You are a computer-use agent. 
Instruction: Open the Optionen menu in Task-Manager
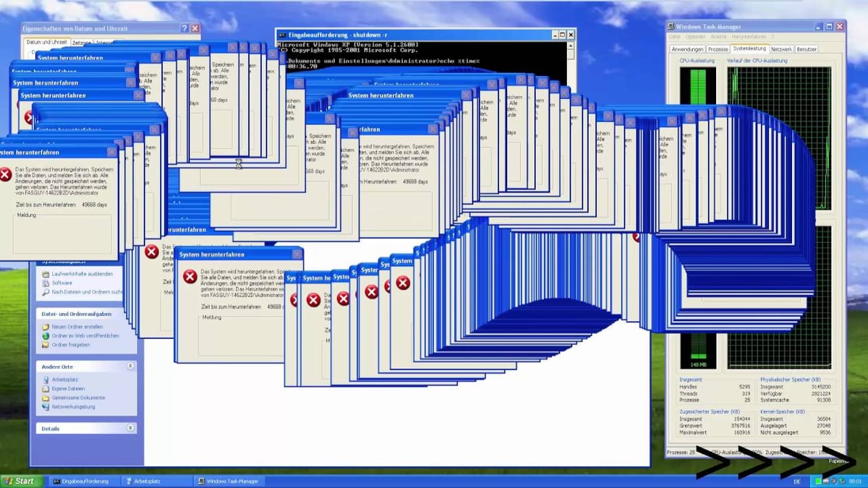695,36
